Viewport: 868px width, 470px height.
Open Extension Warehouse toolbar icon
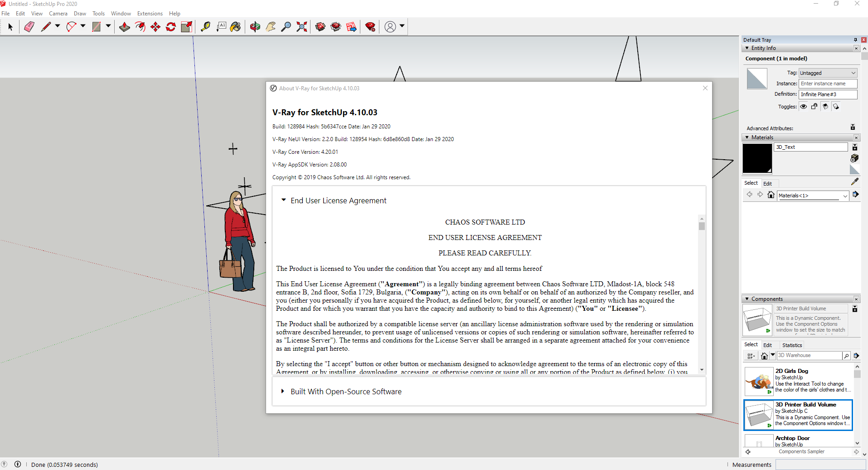[336, 27]
